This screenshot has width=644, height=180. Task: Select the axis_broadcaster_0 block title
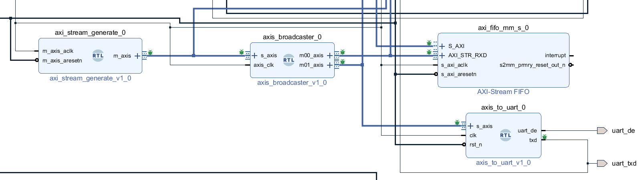tap(292, 37)
